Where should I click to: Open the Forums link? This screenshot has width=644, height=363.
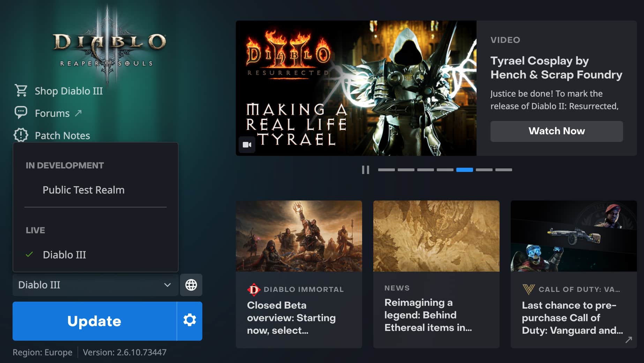[52, 113]
